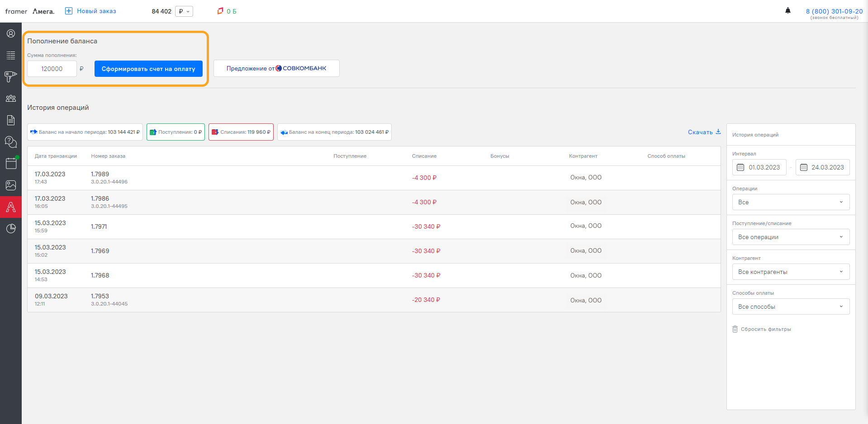868x424 pixels.
Task: Open the image gallery sidebar icon
Action: pyautogui.click(x=11, y=185)
